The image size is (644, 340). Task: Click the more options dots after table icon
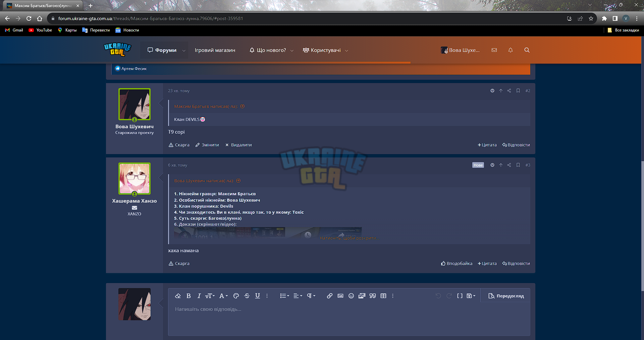tap(393, 296)
